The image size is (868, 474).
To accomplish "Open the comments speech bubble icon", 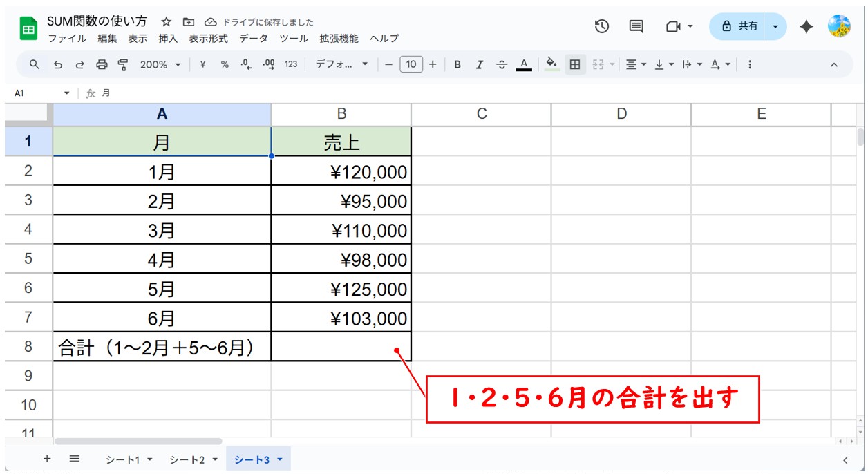I will coord(636,26).
